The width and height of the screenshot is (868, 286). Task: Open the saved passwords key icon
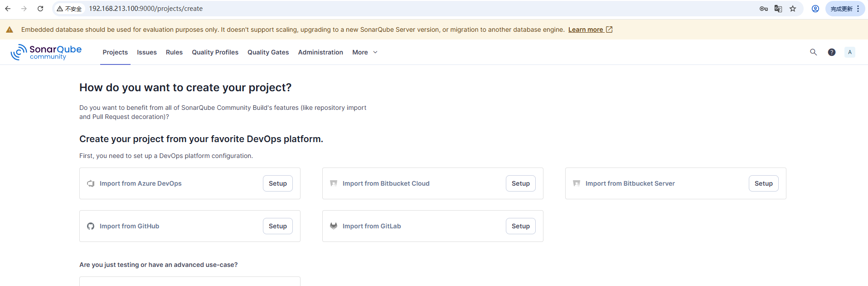(x=763, y=9)
